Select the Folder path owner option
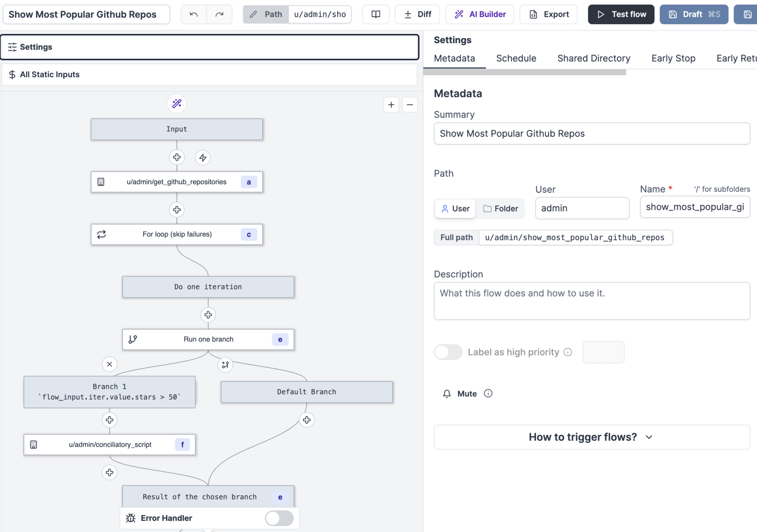757x532 pixels. [501, 208]
